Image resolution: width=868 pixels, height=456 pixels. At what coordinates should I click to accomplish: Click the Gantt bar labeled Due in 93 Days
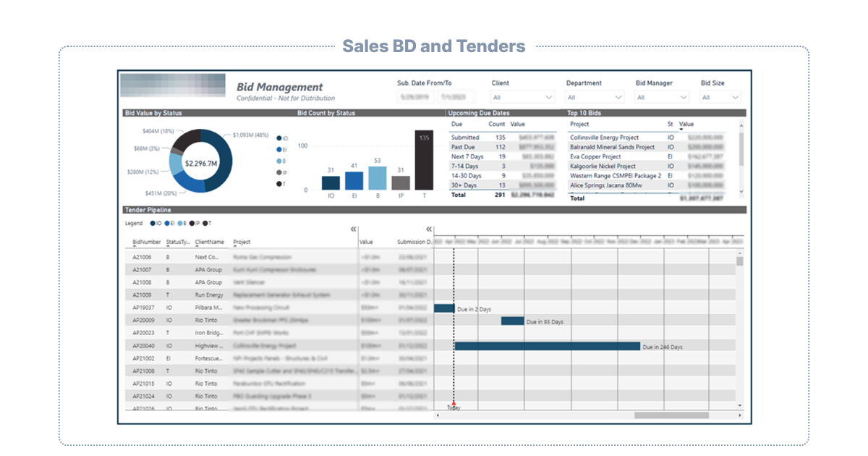click(512, 321)
